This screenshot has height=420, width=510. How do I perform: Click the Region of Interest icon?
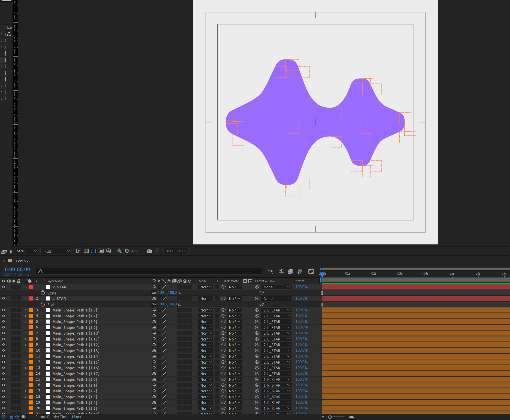point(101,251)
